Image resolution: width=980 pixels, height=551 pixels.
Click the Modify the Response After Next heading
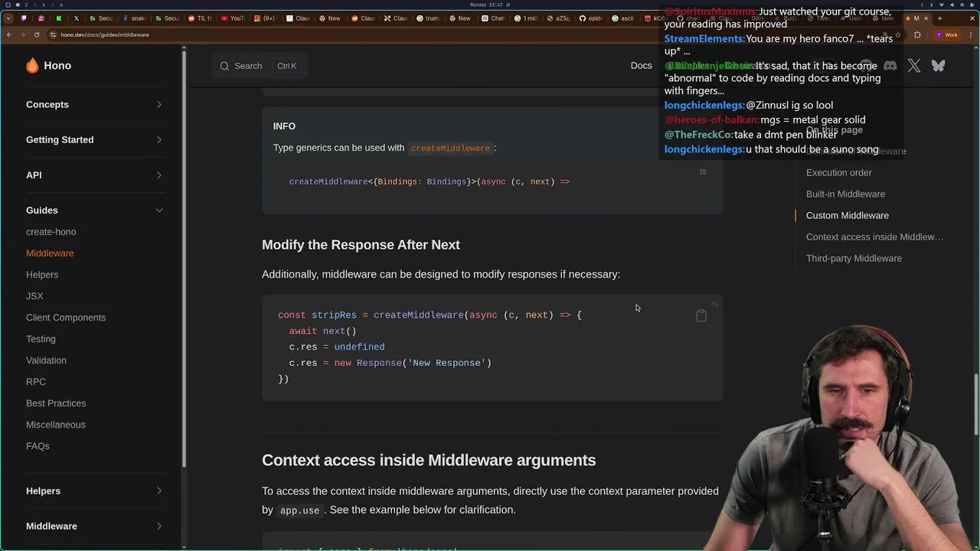(x=361, y=245)
